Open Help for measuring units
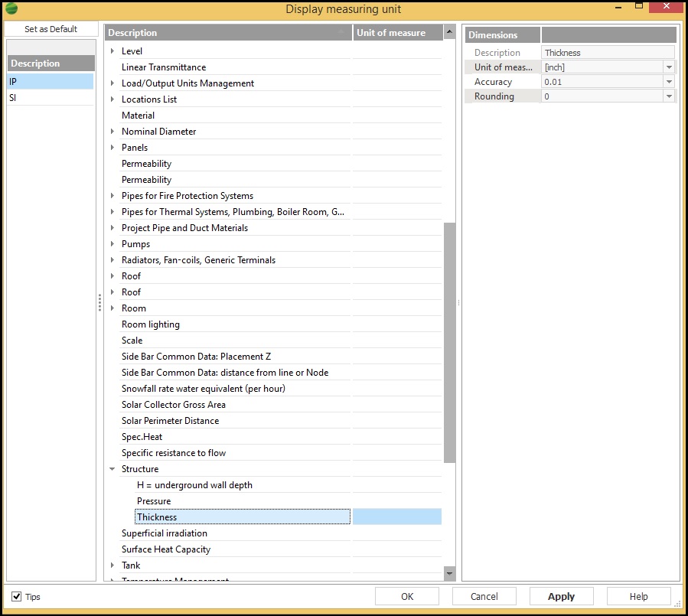The height and width of the screenshot is (616, 688). (x=638, y=597)
